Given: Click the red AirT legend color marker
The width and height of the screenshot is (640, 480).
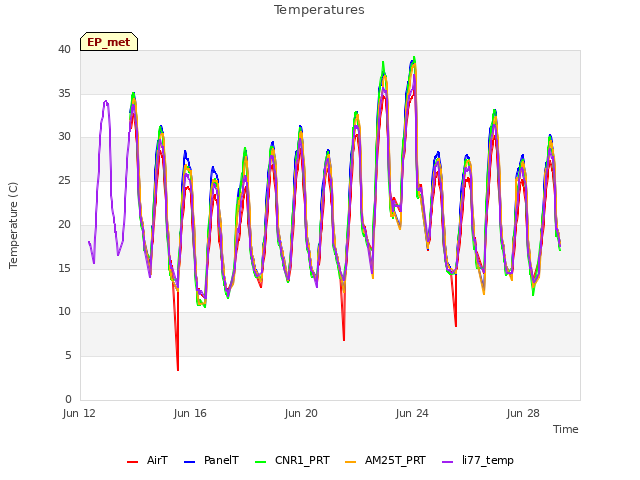Looking at the screenshot, I should point(132,462).
